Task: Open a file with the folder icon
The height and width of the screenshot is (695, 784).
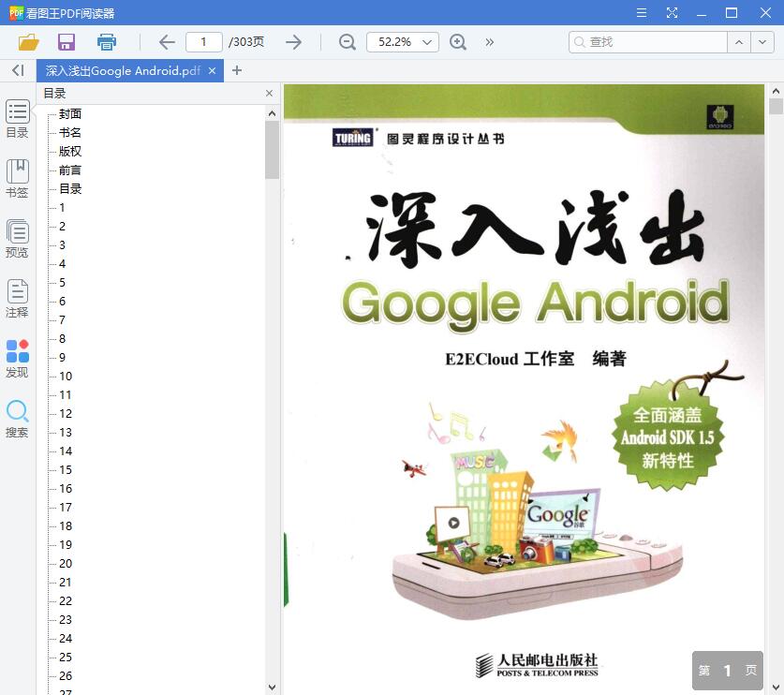Action: (28, 42)
